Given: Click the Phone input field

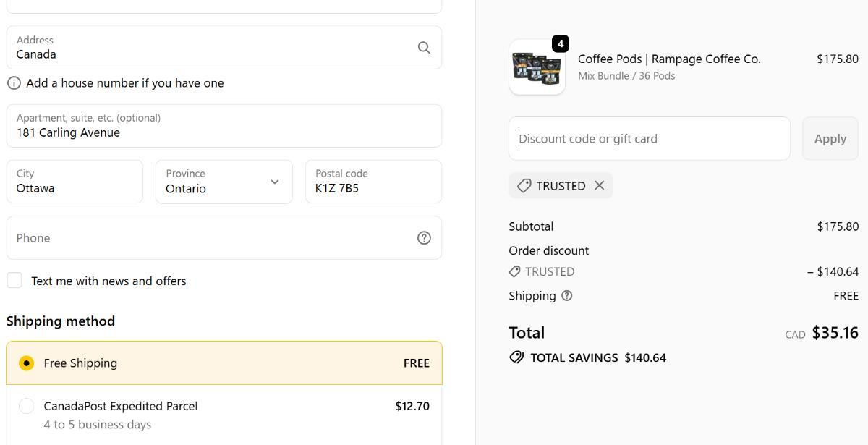Looking at the screenshot, I should click(x=210, y=238).
